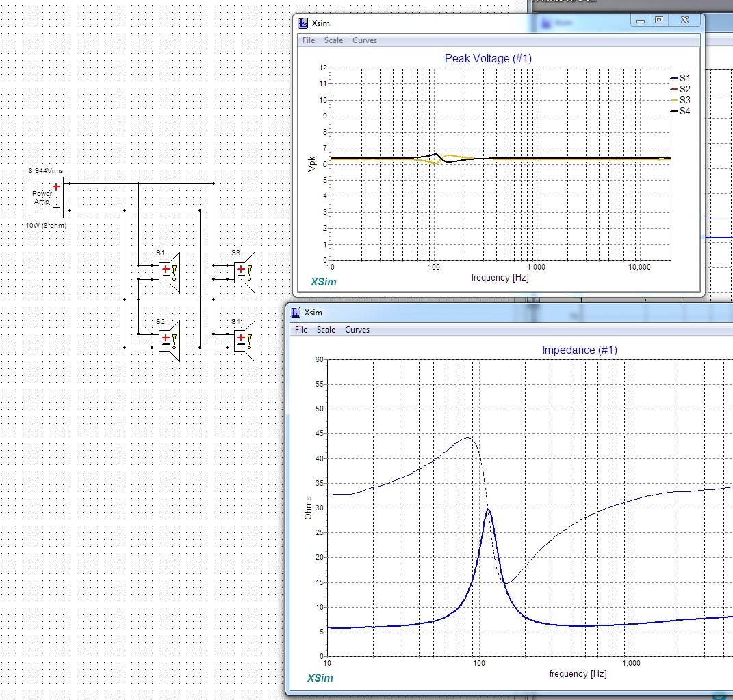Select the Power Amp block in schematic
This screenshot has height=700, width=733.
tap(46, 197)
